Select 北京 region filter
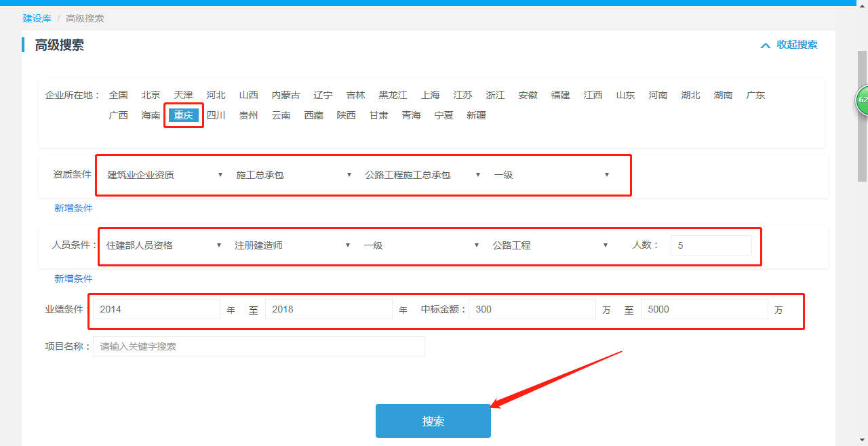This screenshot has height=446, width=868. [151, 95]
